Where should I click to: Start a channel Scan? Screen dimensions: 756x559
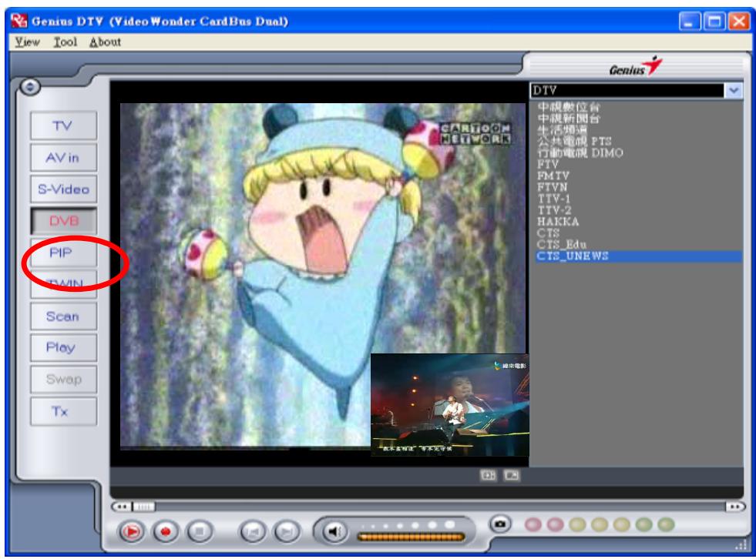click(x=64, y=316)
